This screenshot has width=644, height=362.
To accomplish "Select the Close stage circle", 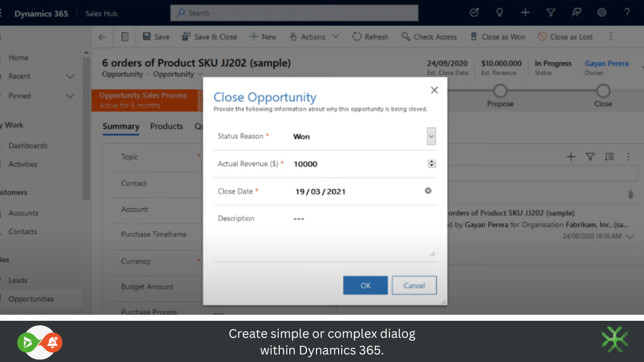I will (x=603, y=91).
